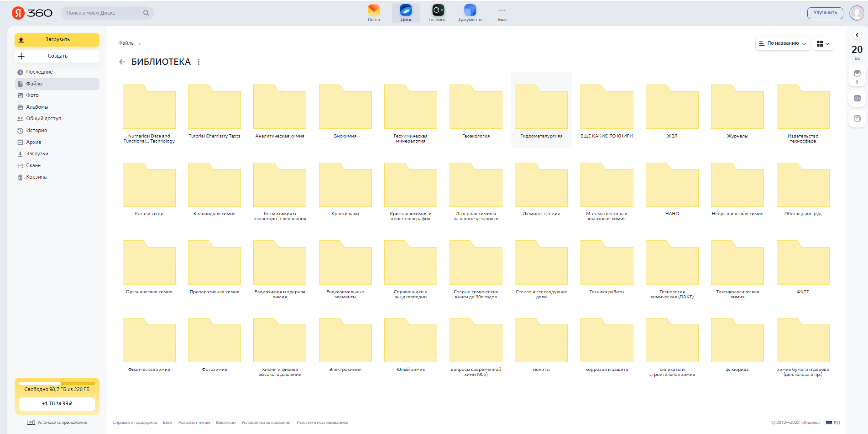Open the Физическая химия folder
This screenshot has width=868, height=434.
[149, 344]
